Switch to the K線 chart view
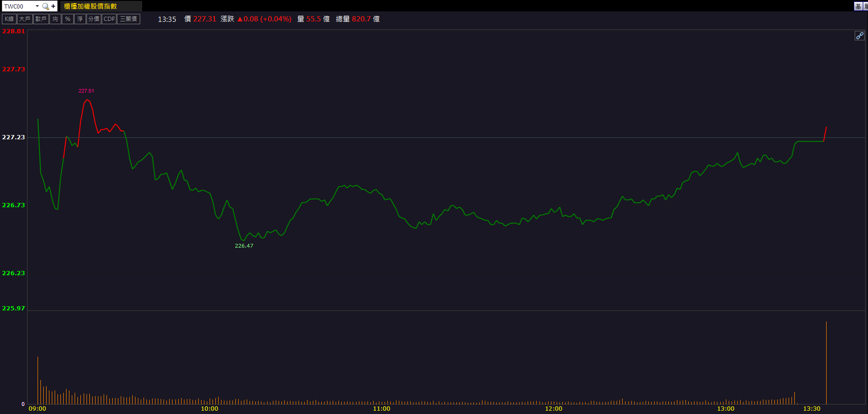This screenshot has height=414, width=868. 10,19
